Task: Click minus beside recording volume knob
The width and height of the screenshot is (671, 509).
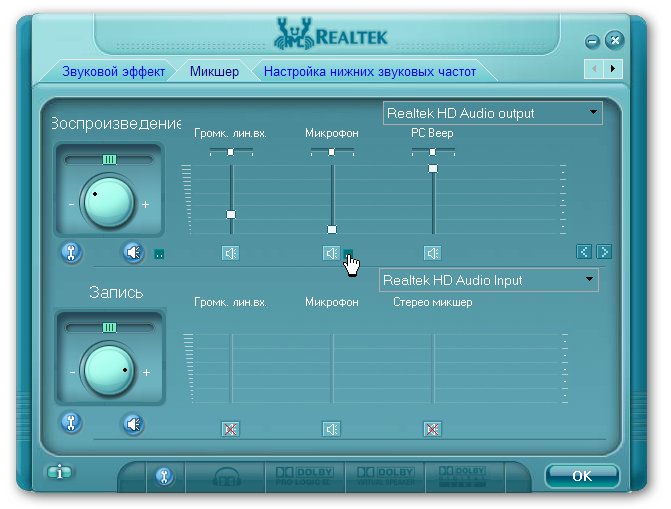Action: (x=72, y=372)
